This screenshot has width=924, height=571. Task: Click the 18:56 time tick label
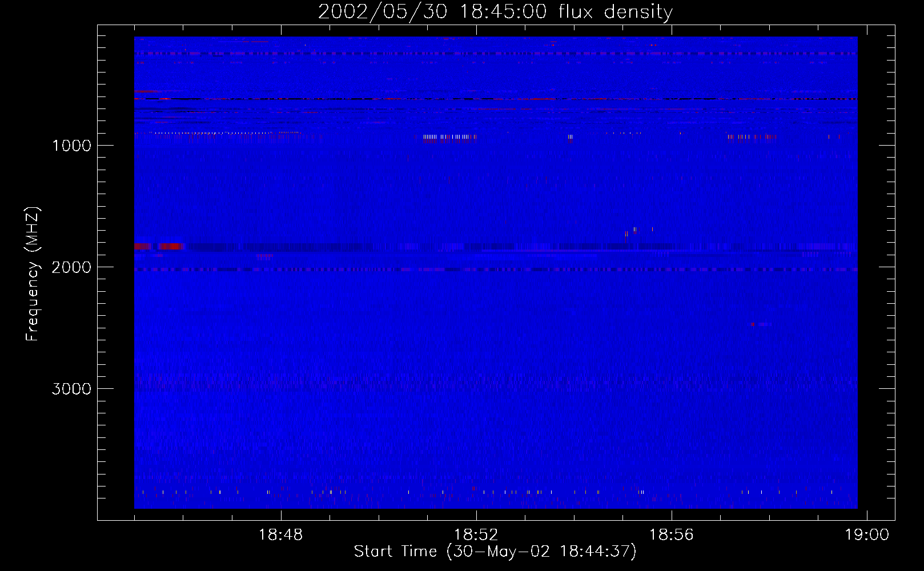click(672, 534)
